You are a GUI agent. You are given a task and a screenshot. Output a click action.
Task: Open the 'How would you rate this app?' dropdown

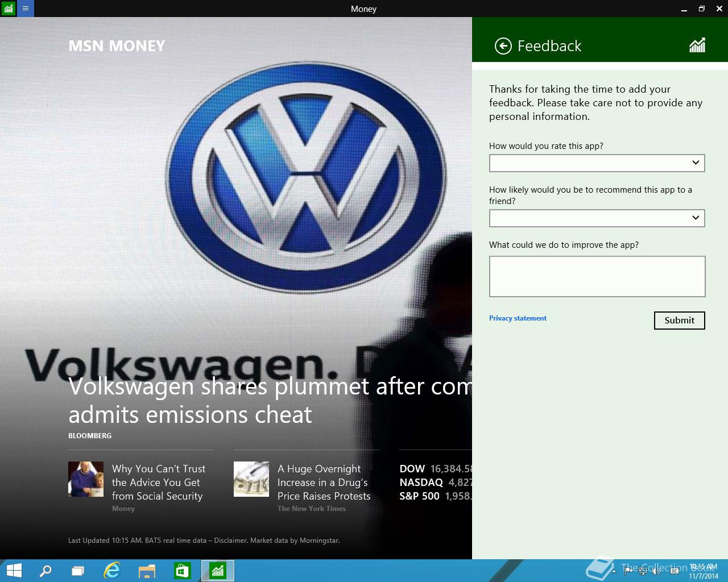[597, 163]
